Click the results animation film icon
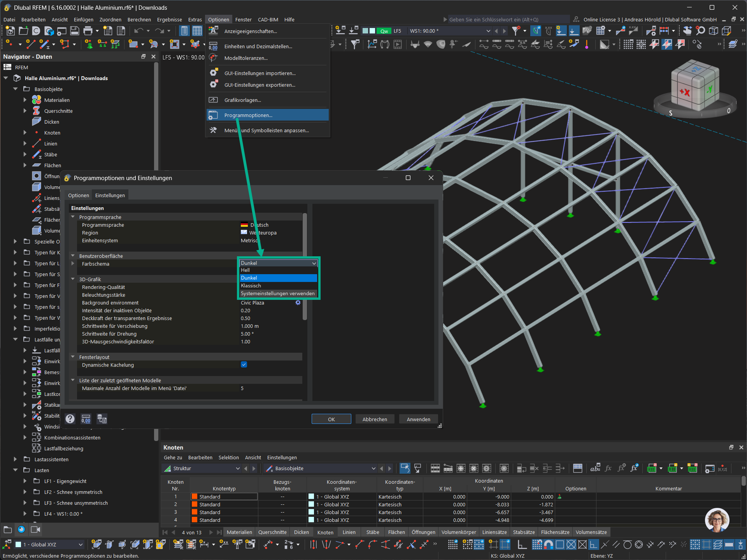Screen dimensions: 747x560 click(398, 44)
